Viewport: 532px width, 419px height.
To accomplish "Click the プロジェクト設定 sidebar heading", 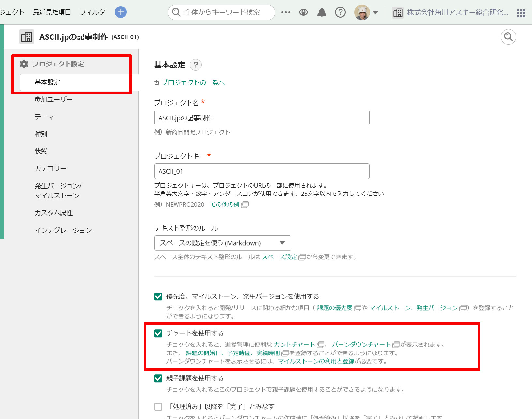I will (x=58, y=64).
